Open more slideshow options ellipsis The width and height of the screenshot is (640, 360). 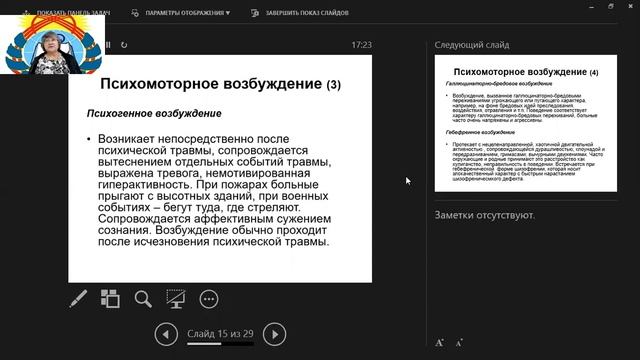pyautogui.click(x=209, y=299)
